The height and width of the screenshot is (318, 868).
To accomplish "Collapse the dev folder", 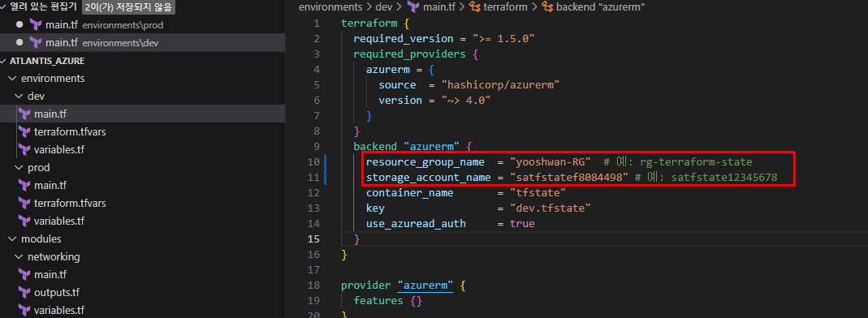I will point(19,97).
